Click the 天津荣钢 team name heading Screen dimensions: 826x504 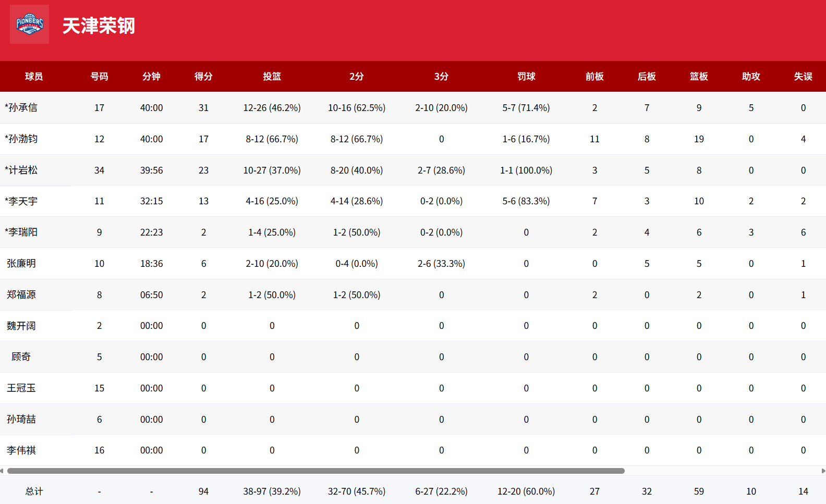[99, 26]
